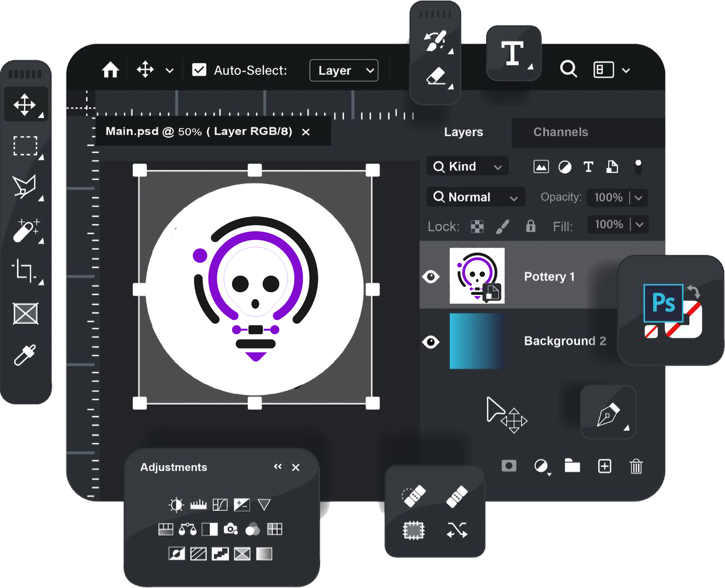This screenshot has height=588, width=725.
Task: Create a new group folder icon
Action: point(572,466)
